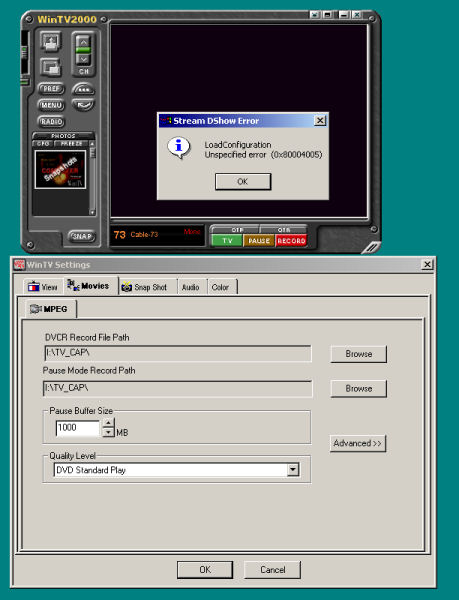Adjust the volume slider on WinTV left edge
The height and width of the screenshot is (600, 459).
click(x=24, y=52)
